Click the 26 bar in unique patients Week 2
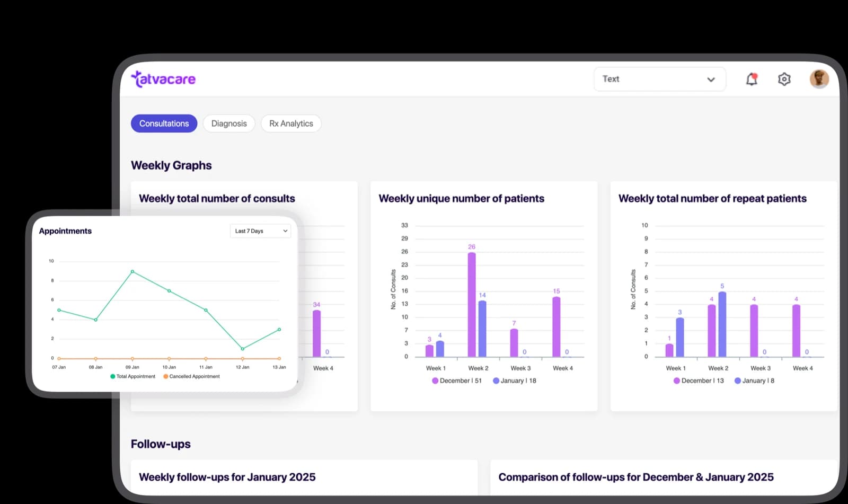The image size is (848, 504). click(472, 305)
